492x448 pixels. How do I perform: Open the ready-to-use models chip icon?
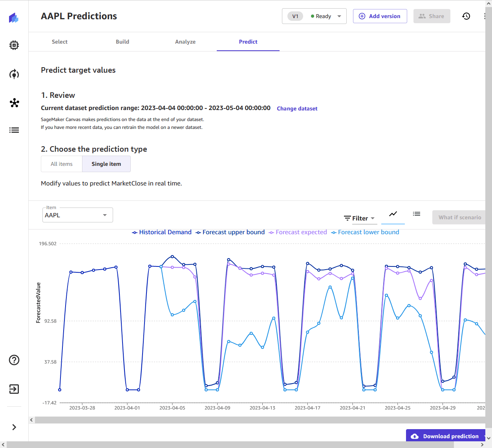tap(14, 45)
